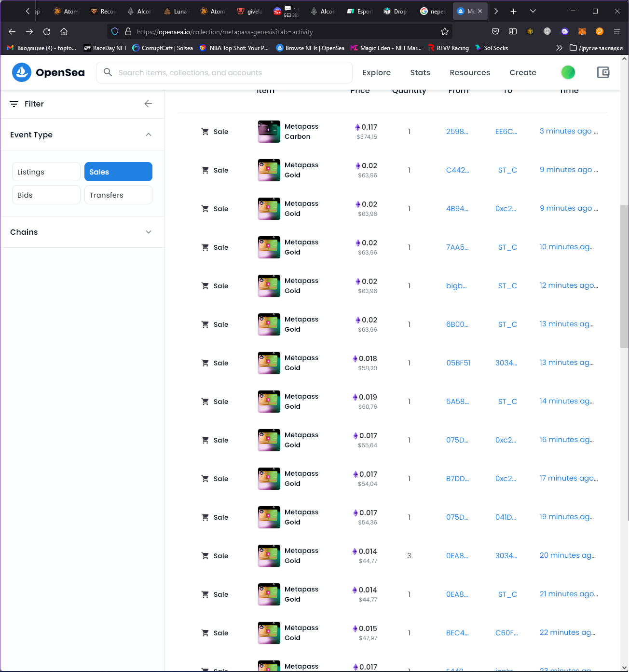Open the list all tabs dropdown
The height and width of the screenshot is (672, 629).
tap(533, 11)
